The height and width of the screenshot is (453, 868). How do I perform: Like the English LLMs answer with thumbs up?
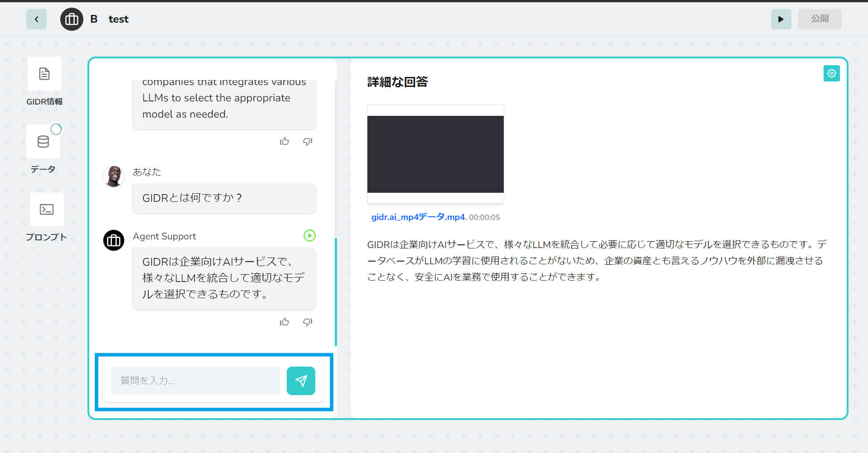click(285, 142)
